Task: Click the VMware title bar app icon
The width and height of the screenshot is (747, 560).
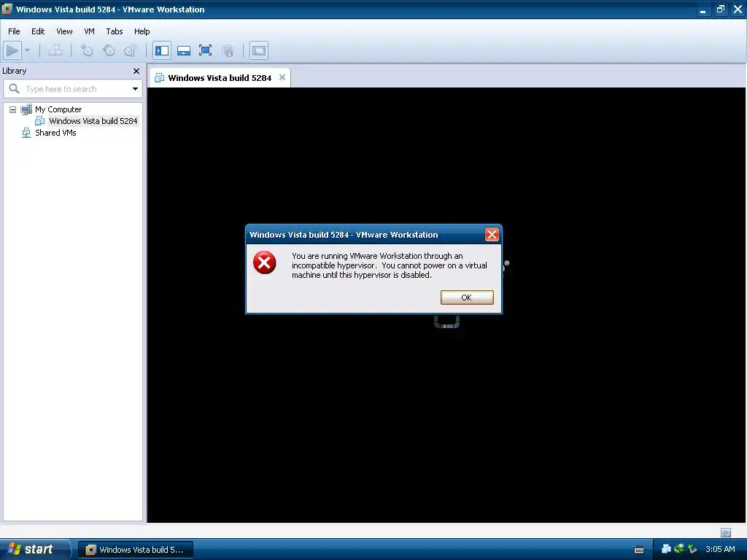Action: pos(7,9)
